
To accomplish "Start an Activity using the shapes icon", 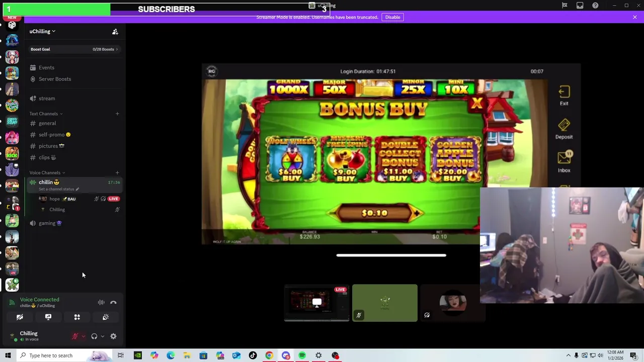I will coord(77,317).
